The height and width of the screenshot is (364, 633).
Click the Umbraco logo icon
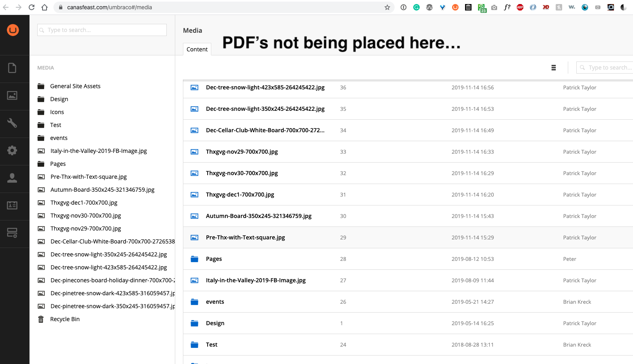[x=13, y=30]
